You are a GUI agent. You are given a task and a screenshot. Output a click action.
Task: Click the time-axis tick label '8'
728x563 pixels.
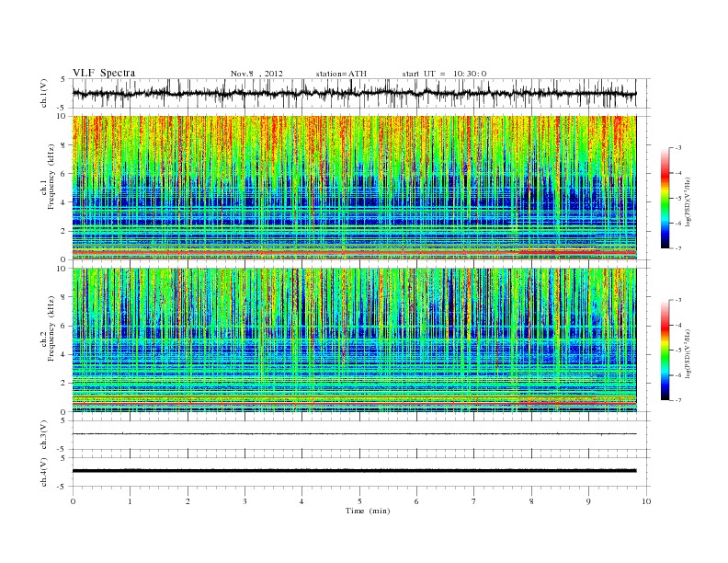tap(531, 501)
